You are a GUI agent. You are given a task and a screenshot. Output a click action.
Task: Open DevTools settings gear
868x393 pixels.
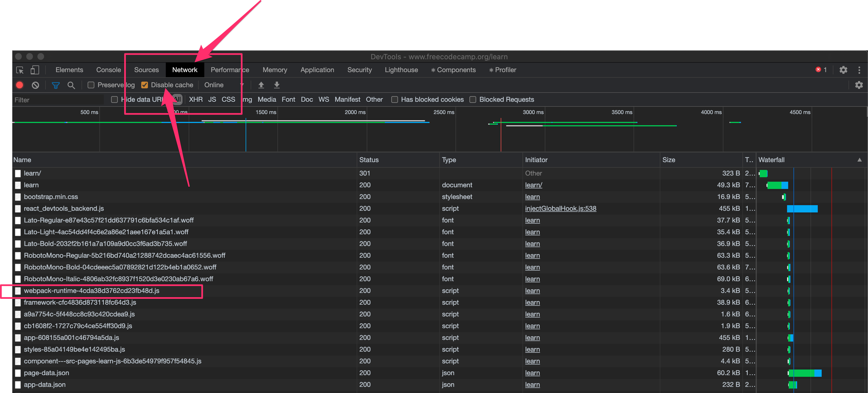pyautogui.click(x=843, y=70)
